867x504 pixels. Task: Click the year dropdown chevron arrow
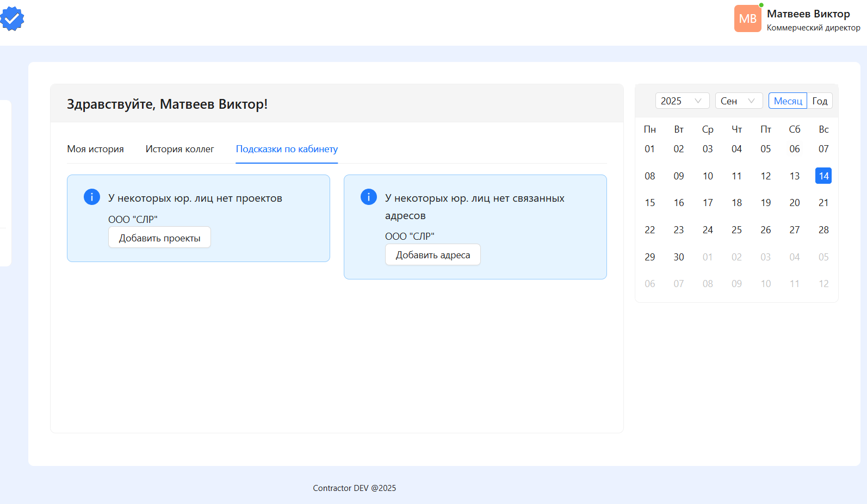(x=698, y=101)
